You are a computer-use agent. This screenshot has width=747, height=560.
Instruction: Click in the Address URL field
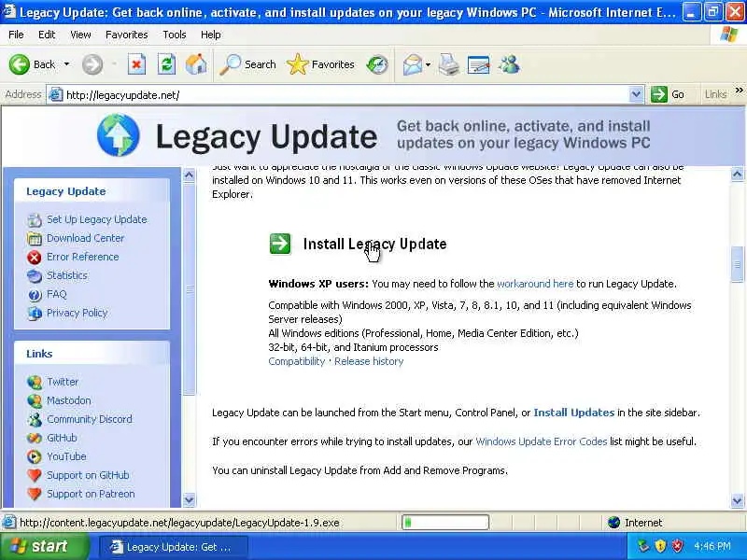345,95
